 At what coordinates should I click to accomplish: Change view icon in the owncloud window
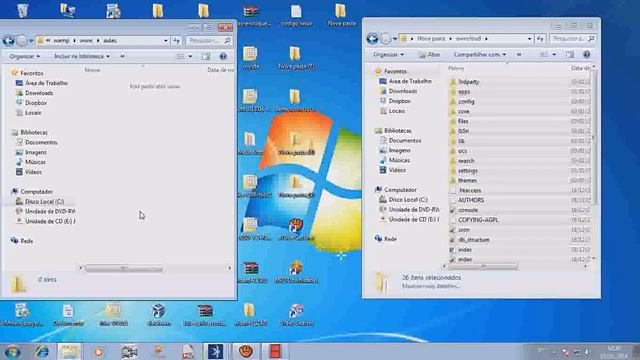(x=544, y=54)
